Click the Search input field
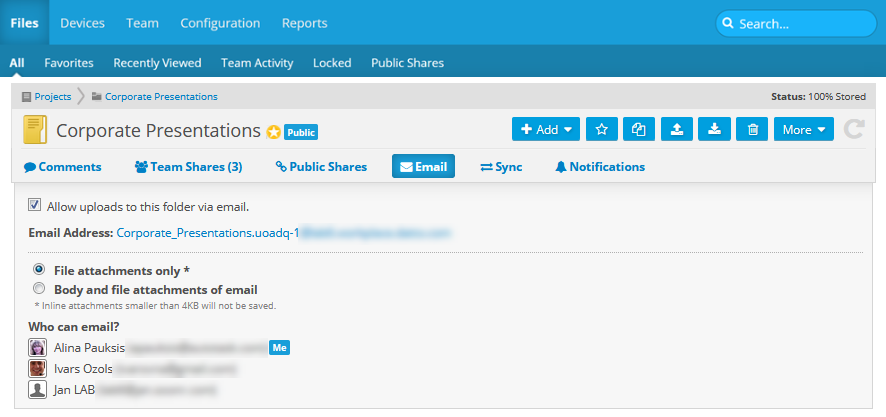Viewport: 886px width, 417px height. point(795,23)
